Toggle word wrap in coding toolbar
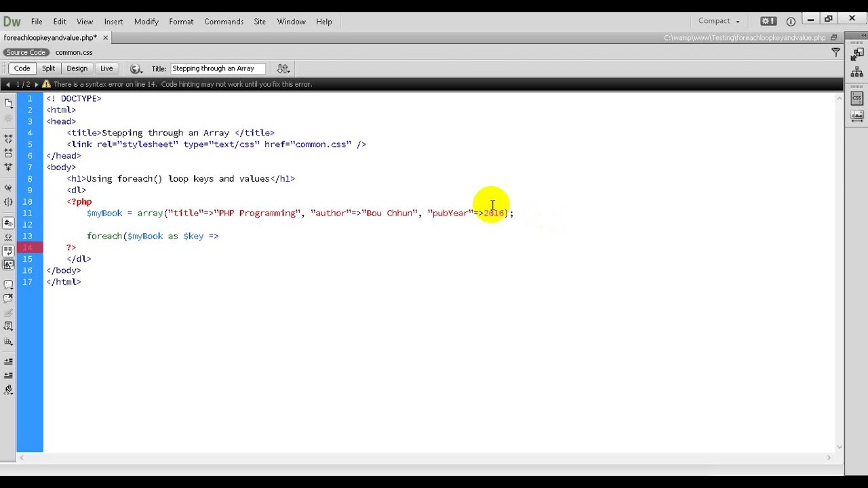 point(8,250)
